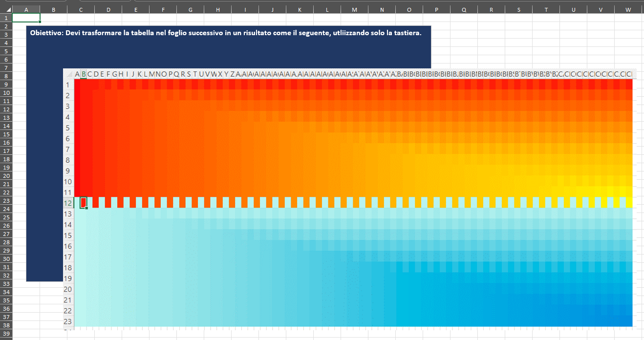Click empty cell W1
This screenshot has width=644, height=340.
(x=628, y=18)
